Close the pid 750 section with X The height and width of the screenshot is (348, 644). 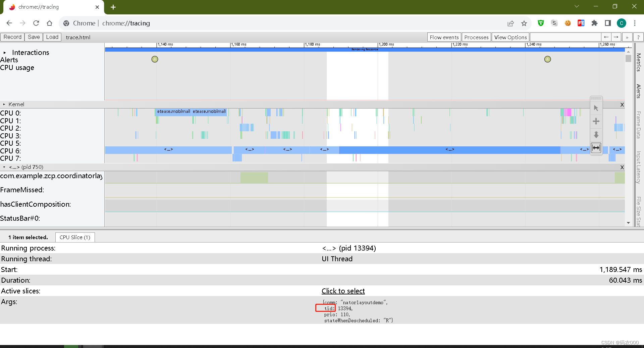pyautogui.click(x=622, y=167)
